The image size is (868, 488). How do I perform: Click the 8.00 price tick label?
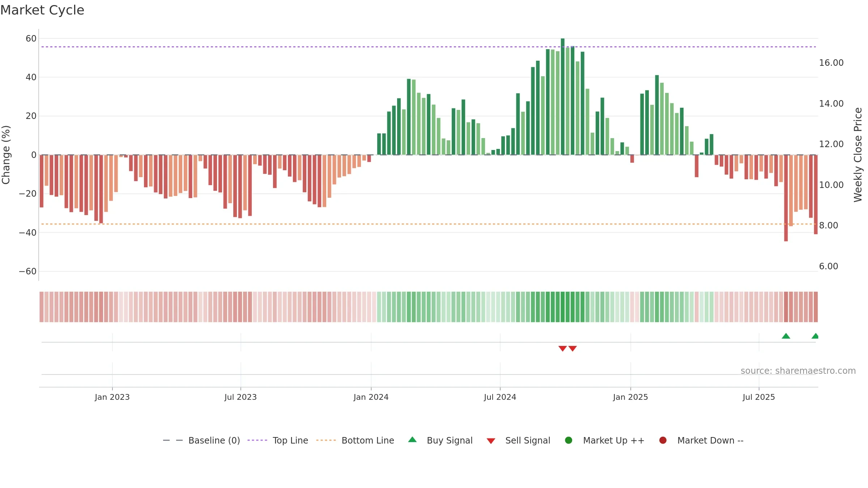point(829,226)
